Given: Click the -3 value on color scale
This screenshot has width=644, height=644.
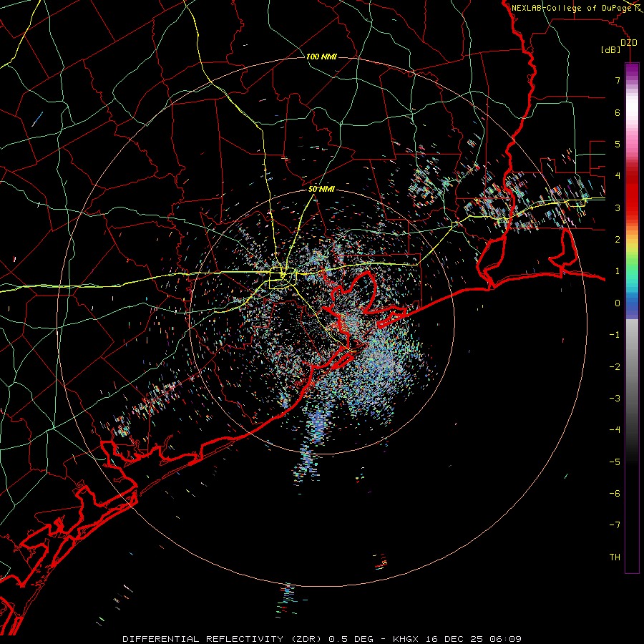Looking at the screenshot, I should [x=615, y=399].
